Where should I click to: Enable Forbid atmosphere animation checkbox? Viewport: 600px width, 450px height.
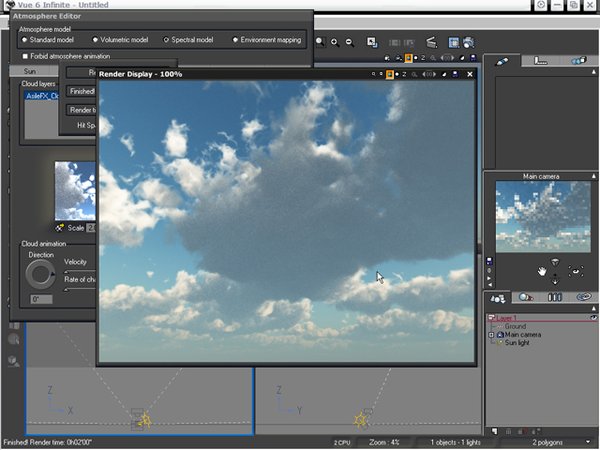(x=26, y=56)
